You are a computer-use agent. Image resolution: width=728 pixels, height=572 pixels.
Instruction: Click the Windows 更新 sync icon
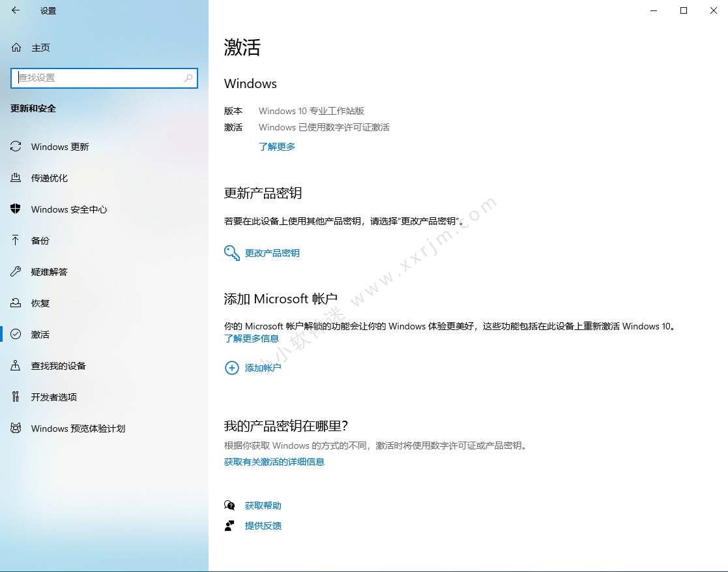pos(16,147)
